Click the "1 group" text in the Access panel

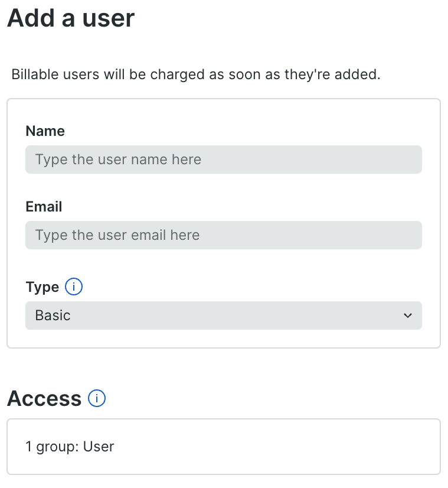pyautogui.click(x=52, y=447)
